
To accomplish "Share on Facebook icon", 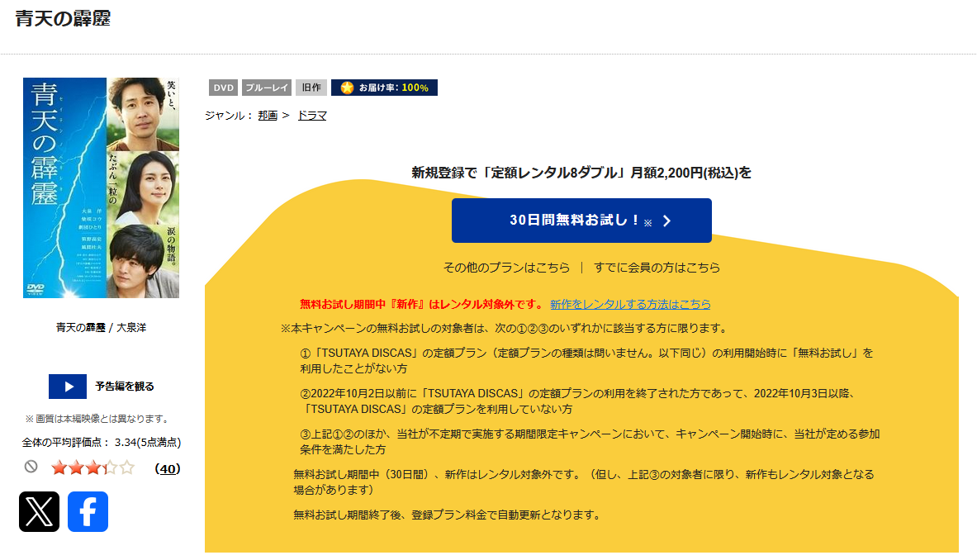I will coord(88,511).
